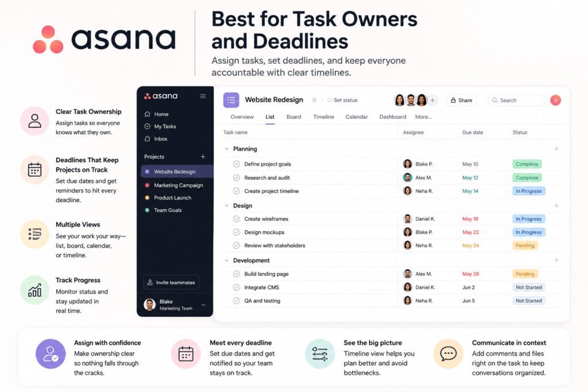Click the Track Progress chart icon
Viewport: 588px width, 392px height.
click(34, 290)
